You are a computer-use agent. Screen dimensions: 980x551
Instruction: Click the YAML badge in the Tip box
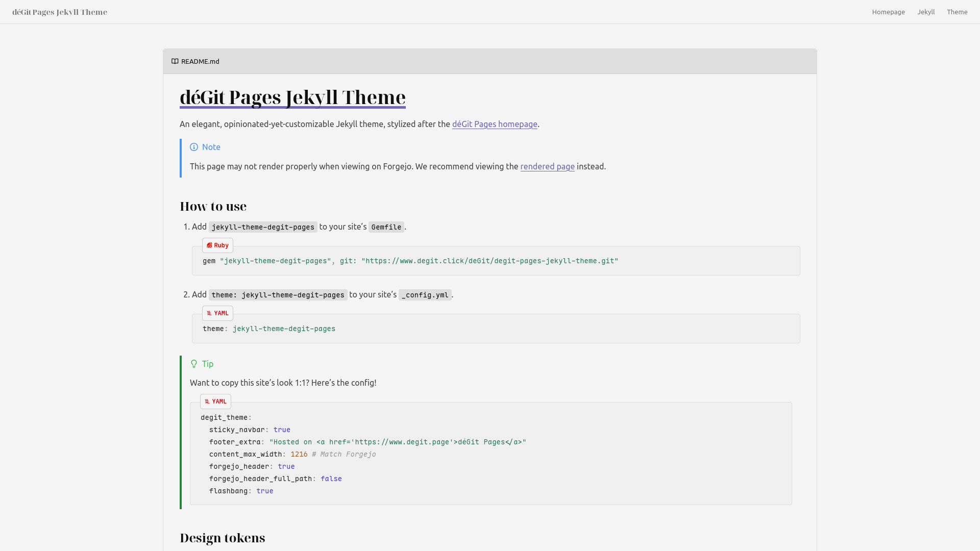[215, 402]
